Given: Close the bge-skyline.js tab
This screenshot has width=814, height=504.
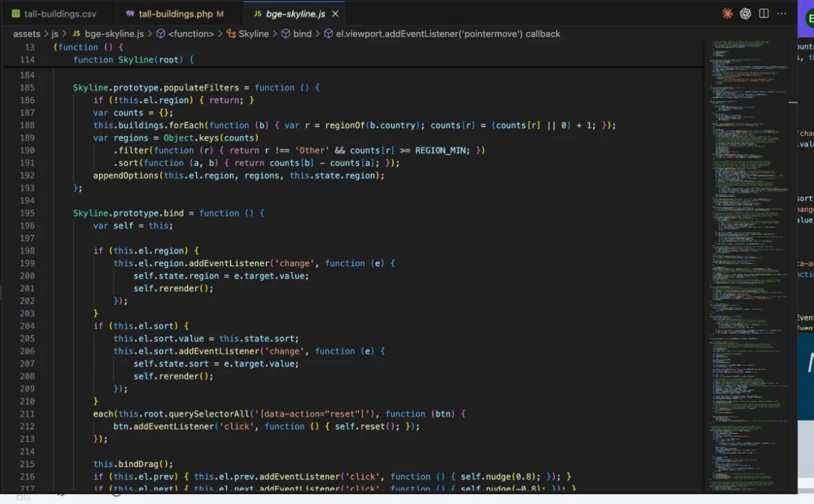Looking at the screenshot, I should point(335,13).
